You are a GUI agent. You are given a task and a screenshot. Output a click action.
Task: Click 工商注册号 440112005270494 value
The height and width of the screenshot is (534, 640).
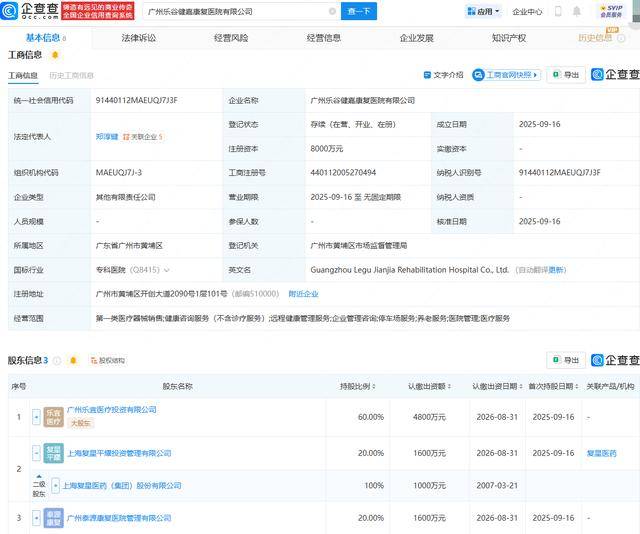[x=343, y=173]
